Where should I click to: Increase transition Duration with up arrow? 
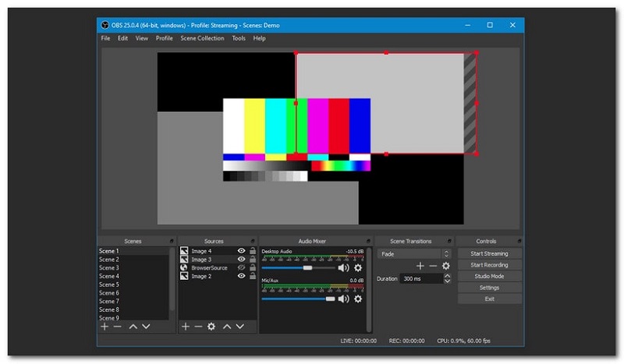[x=447, y=276]
